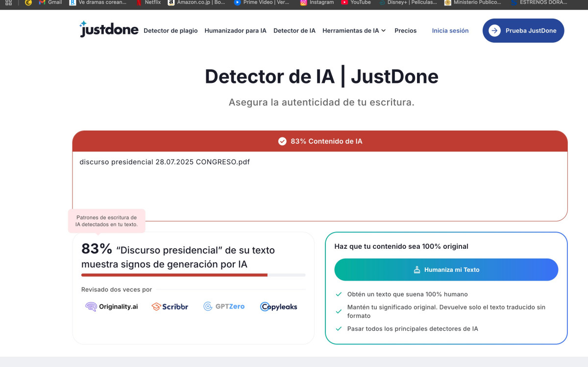Expand Herramientas de IA dropdown
The height and width of the screenshot is (367, 588).
click(x=354, y=30)
